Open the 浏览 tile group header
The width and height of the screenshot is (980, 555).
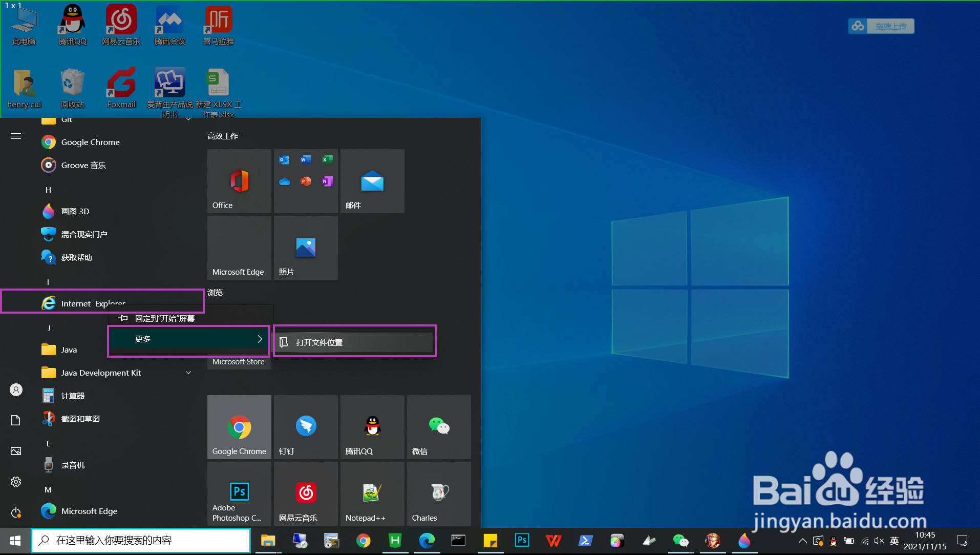coord(215,292)
